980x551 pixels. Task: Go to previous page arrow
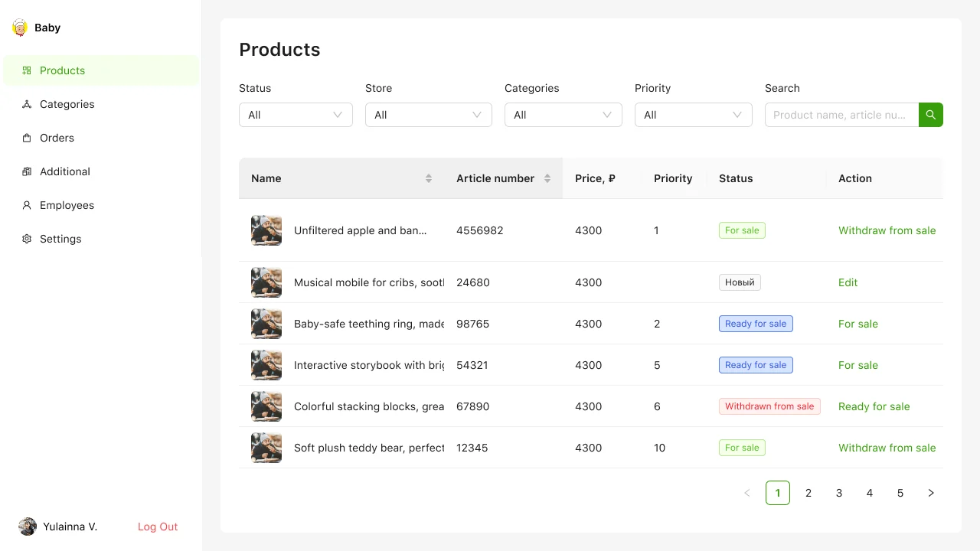point(747,493)
